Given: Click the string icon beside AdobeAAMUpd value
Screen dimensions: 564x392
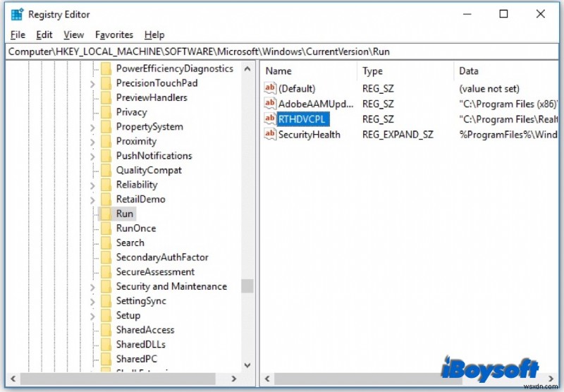Looking at the screenshot, I should (x=270, y=104).
